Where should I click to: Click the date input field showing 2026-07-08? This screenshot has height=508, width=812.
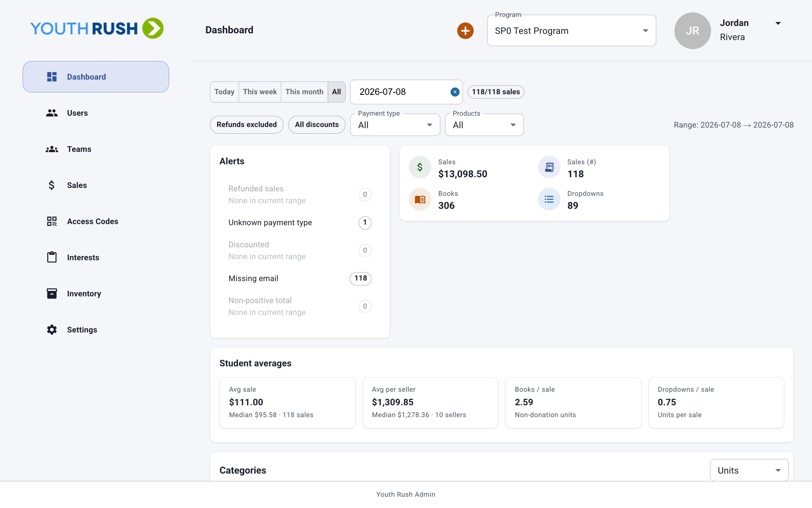[x=406, y=92]
